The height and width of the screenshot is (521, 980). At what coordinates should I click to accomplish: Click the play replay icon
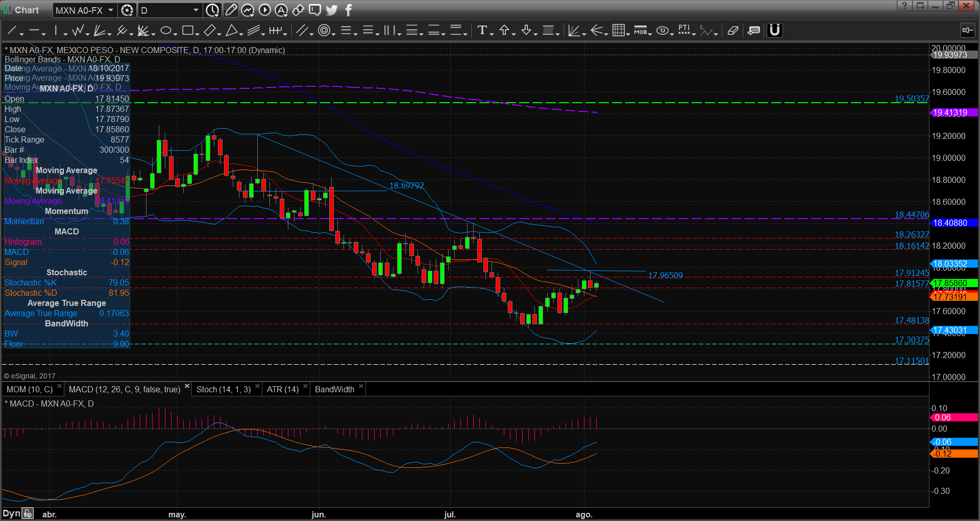click(264, 10)
